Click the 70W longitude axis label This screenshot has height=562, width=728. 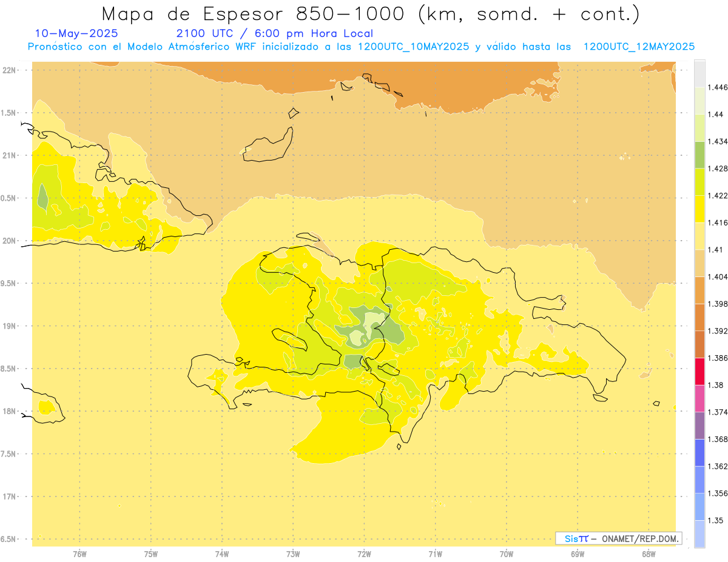[x=507, y=554]
